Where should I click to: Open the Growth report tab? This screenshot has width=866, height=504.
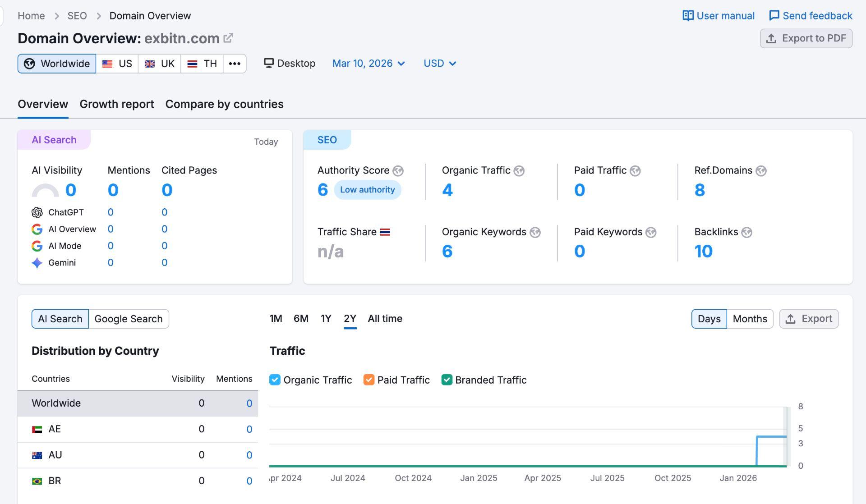pos(117,104)
